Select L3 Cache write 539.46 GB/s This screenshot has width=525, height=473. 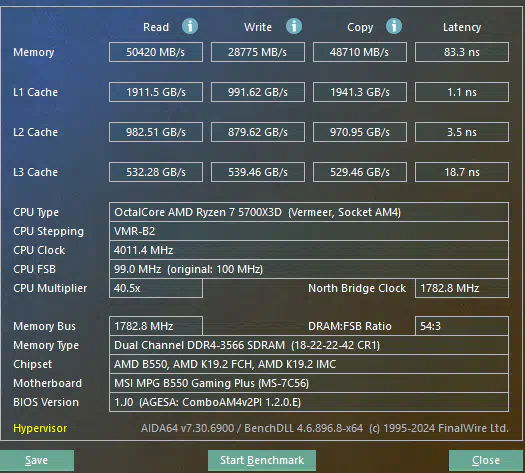tap(258, 172)
